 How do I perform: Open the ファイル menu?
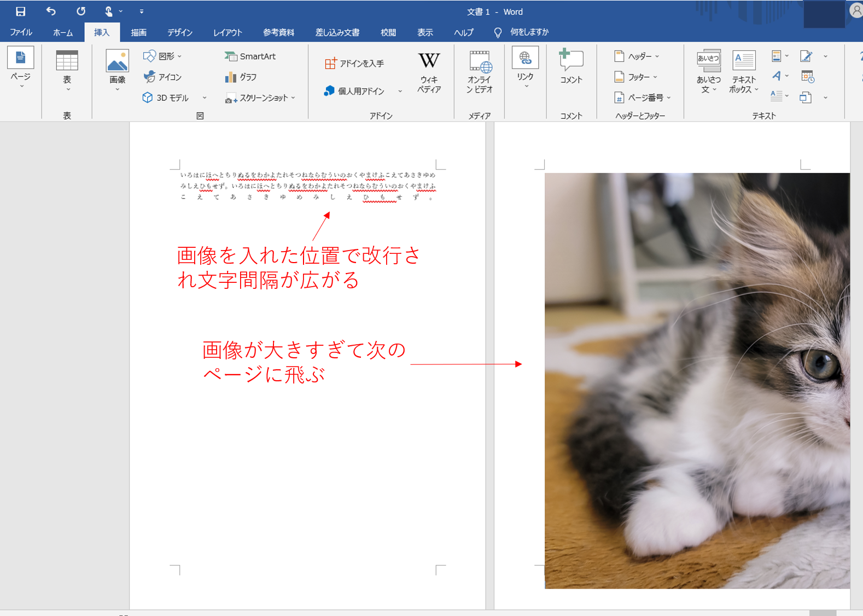click(21, 32)
